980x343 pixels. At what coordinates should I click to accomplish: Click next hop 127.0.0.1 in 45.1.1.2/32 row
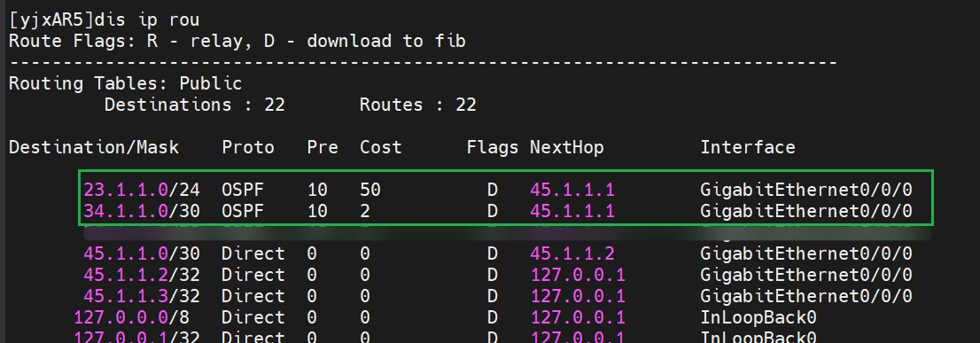(x=578, y=274)
